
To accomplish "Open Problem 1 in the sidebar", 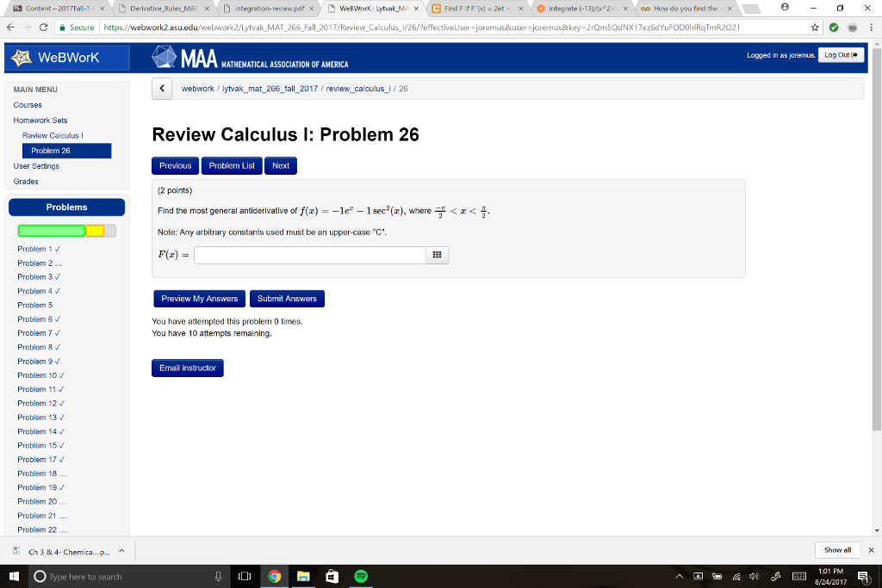I will tap(39, 249).
